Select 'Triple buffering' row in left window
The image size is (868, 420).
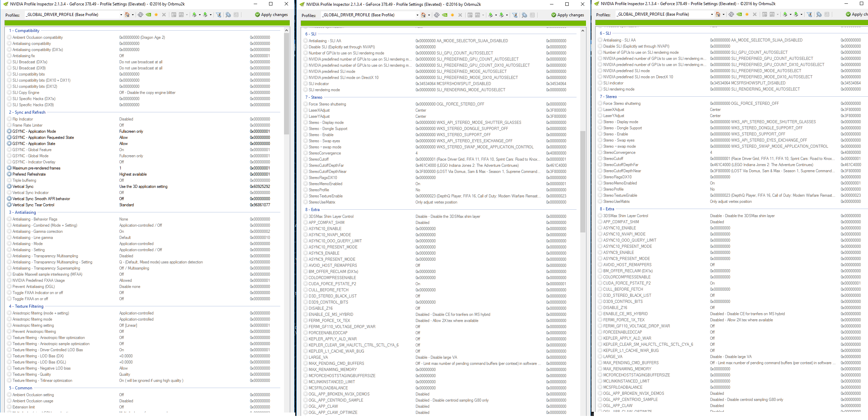coord(143,180)
